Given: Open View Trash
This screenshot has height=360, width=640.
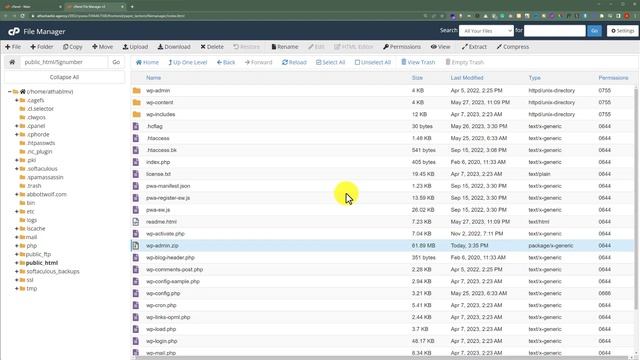Looking at the screenshot, I should (x=418, y=62).
